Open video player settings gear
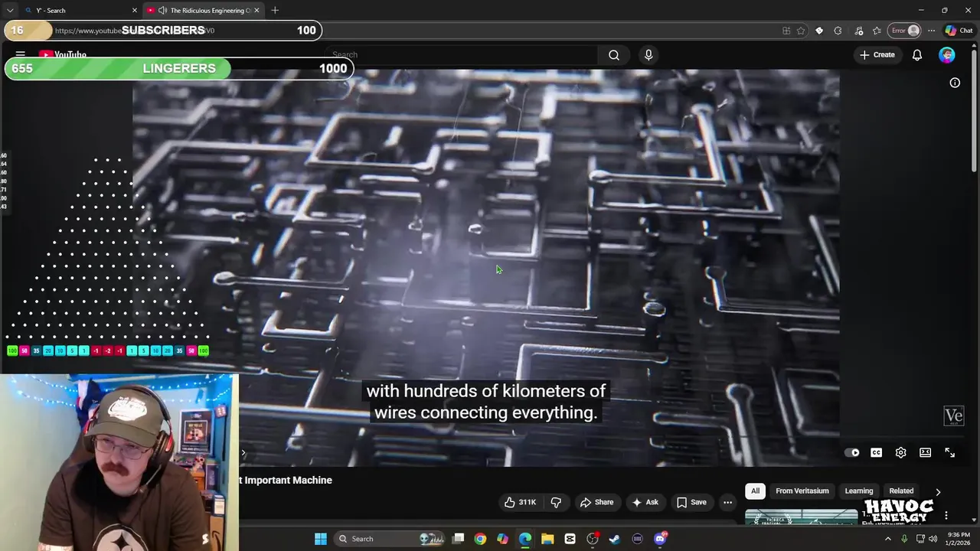 [x=900, y=452]
